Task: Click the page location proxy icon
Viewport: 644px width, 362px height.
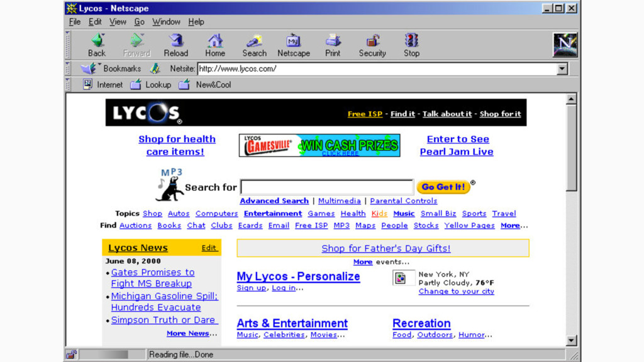Action: click(x=155, y=69)
